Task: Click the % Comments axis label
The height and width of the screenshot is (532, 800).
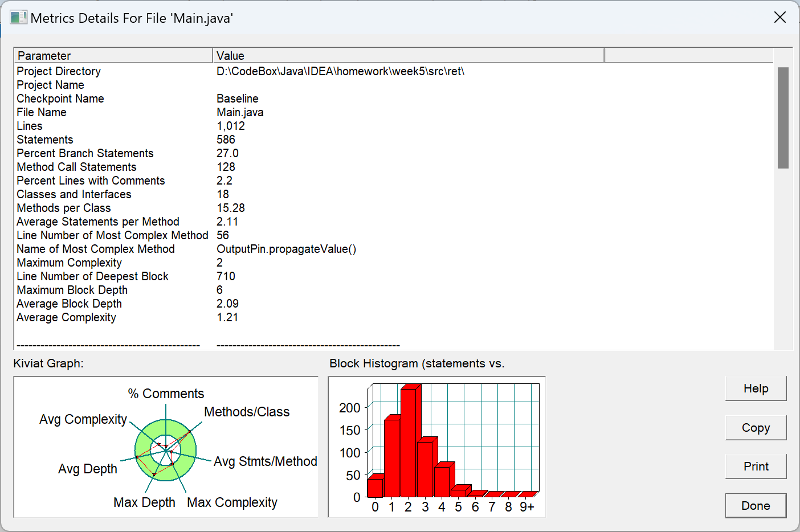Action: (166, 394)
